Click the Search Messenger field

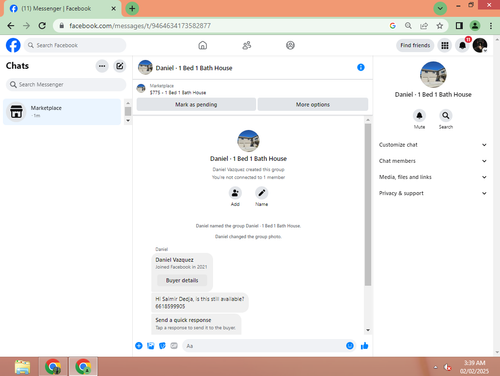(66, 85)
